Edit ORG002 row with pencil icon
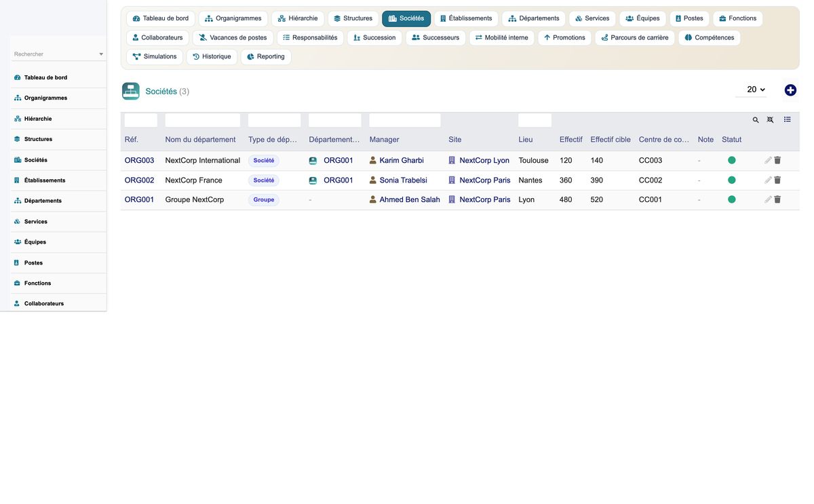Viewport: 814px width, 504px height. (768, 180)
